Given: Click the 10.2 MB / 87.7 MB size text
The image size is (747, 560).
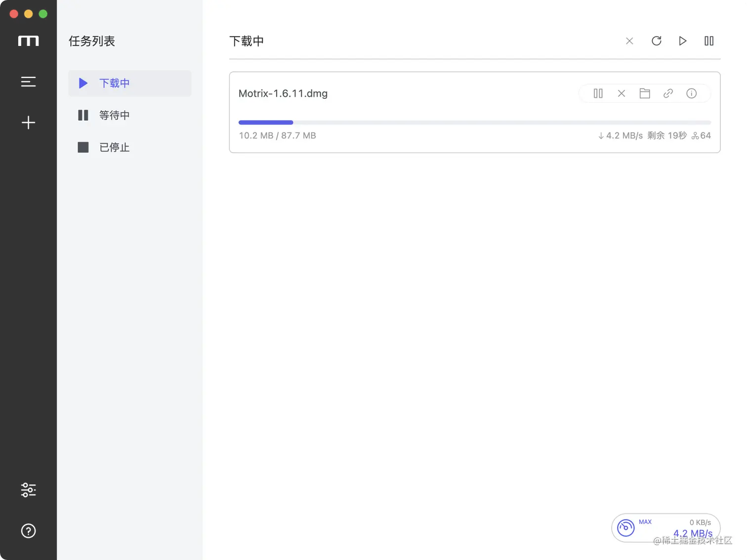Looking at the screenshot, I should 278,135.
